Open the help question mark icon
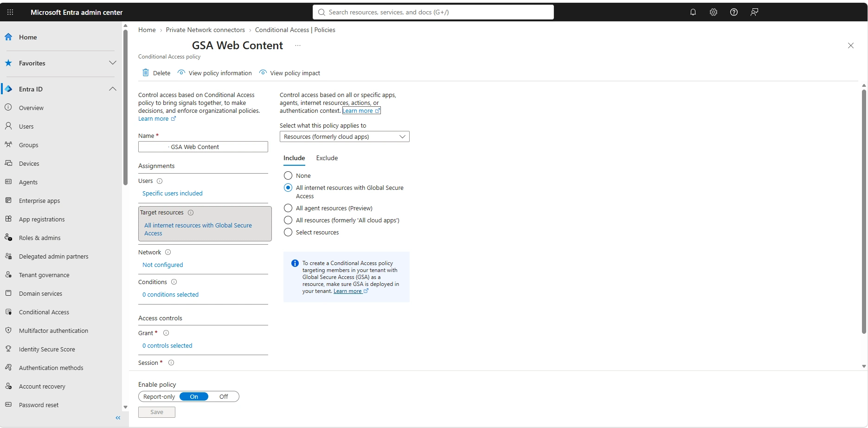 tap(734, 12)
